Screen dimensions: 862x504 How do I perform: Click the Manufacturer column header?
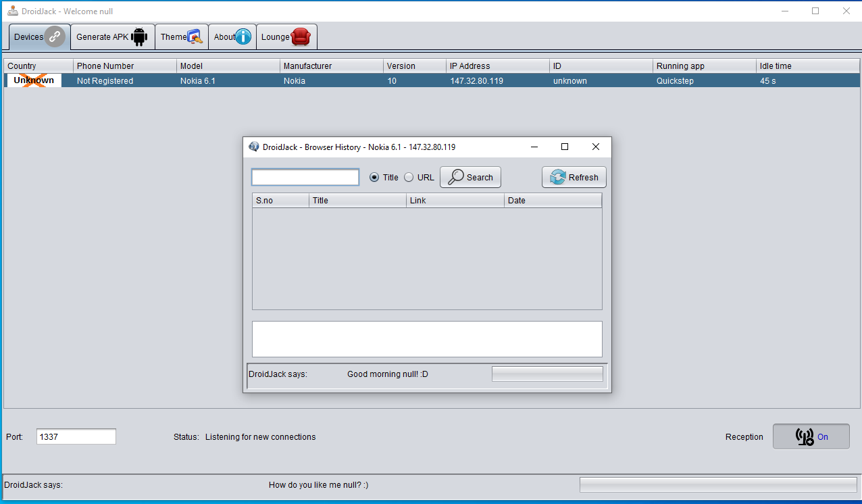332,66
